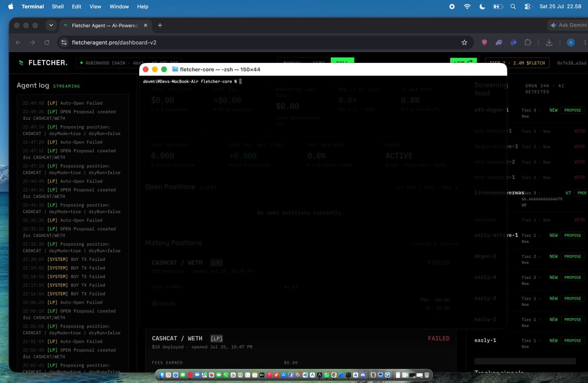Click the 22:20:55 BUY TX Failed log entry

point(64,259)
